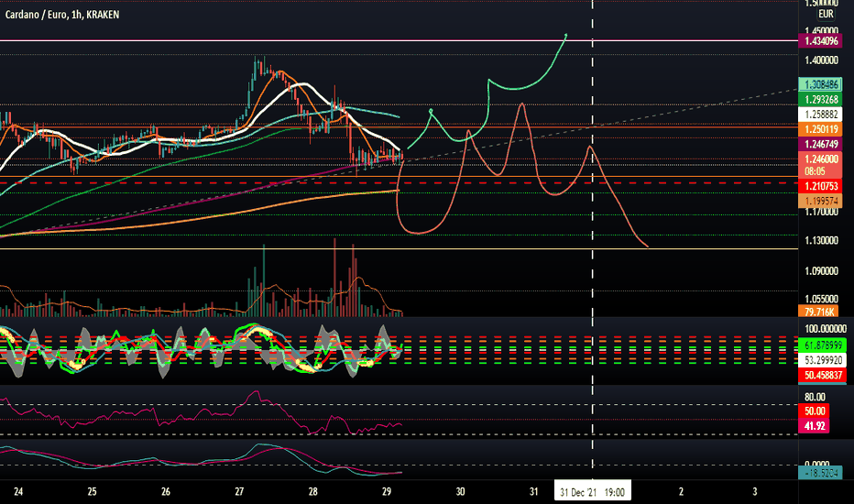Screen dimensions: 854x504
Task: Click the date 30 on the time axis
Action: click(x=460, y=491)
